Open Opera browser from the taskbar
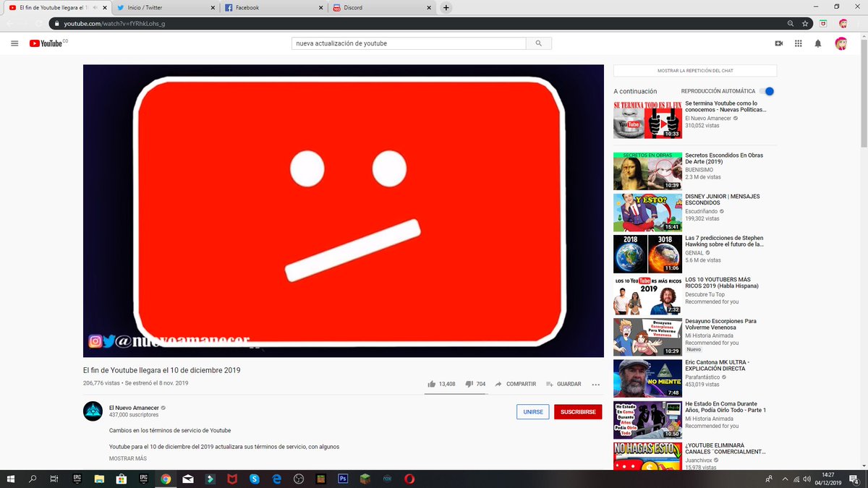Screen dimensions: 868x488 coord(409,479)
